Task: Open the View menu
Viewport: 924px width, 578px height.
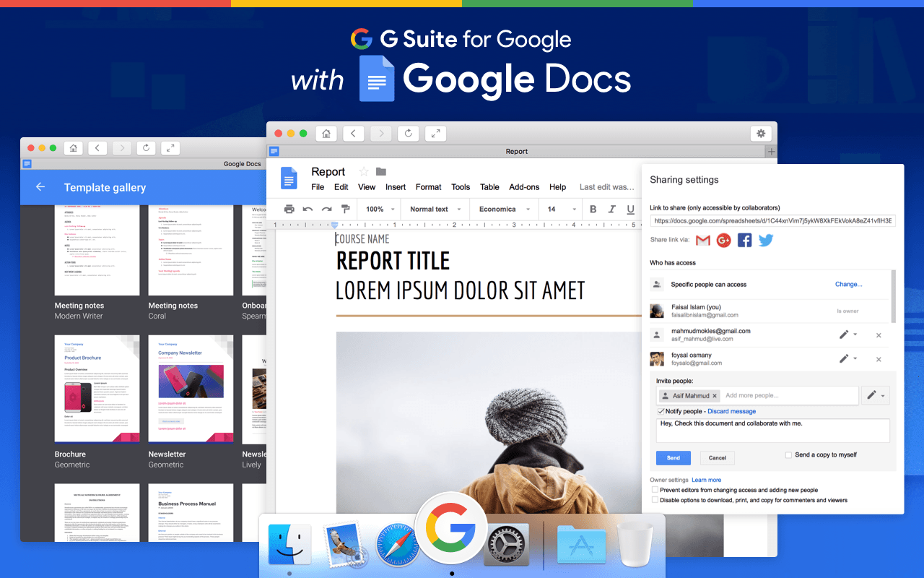Action: (367, 187)
